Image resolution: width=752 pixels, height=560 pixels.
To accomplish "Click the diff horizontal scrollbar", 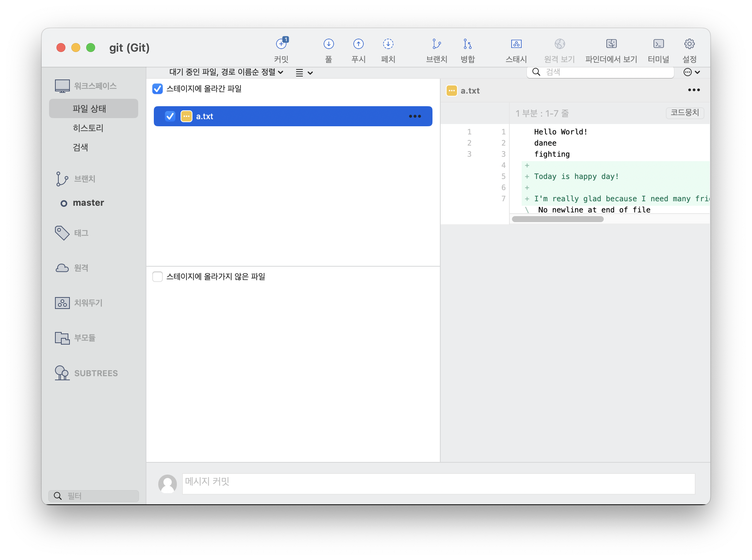I will pyautogui.click(x=557, y=219).
